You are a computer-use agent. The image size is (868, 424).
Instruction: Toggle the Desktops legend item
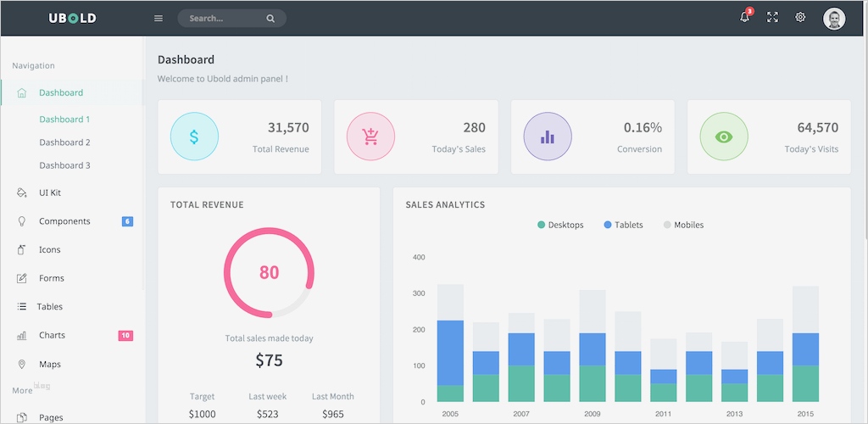click(560, 225)
